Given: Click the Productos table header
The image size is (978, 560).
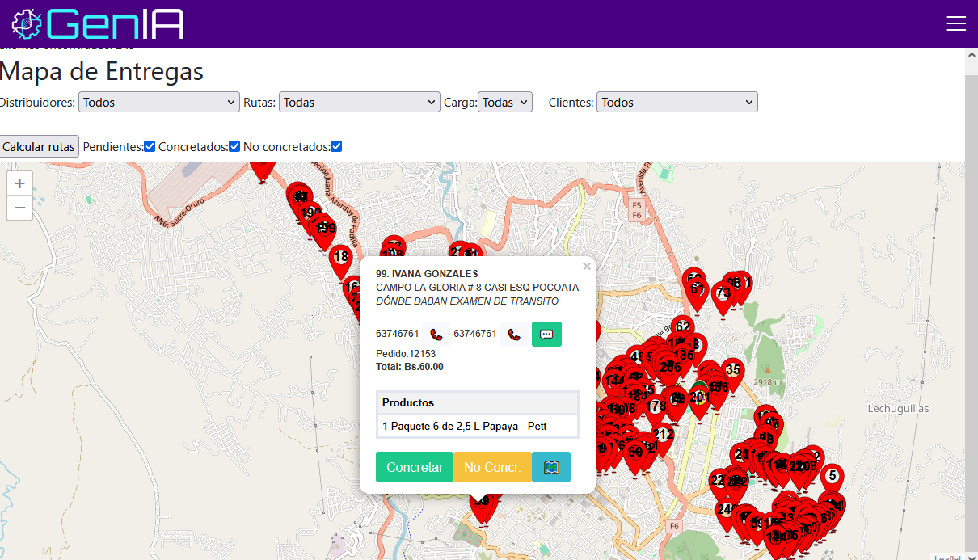Looking at the screenshot, I should [x=478, y=402].
